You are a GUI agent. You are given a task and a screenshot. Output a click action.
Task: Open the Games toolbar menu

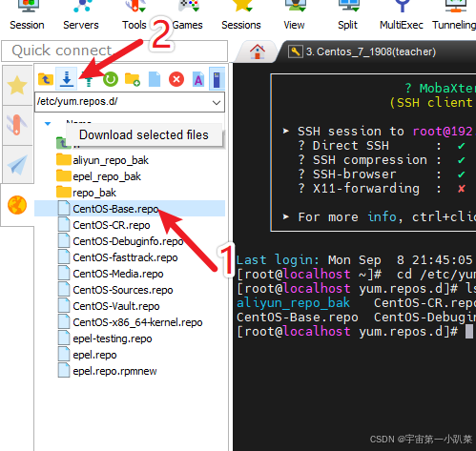point(188,16)
